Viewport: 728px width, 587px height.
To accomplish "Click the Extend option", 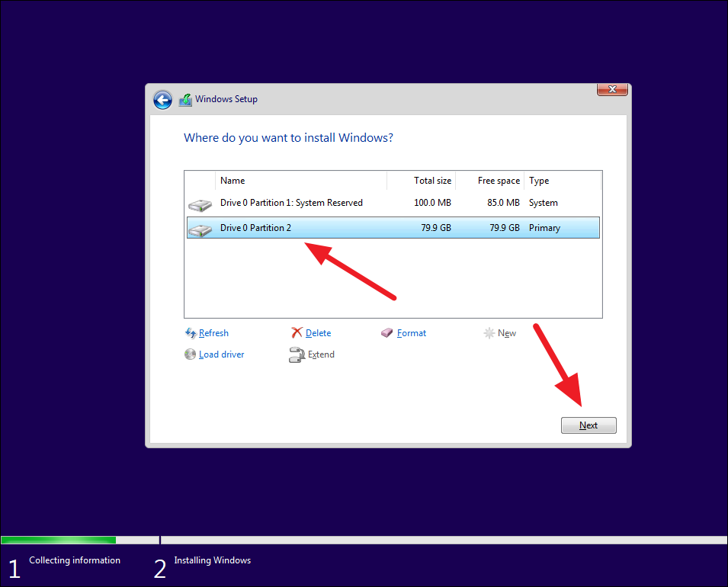I will (321, 354).
